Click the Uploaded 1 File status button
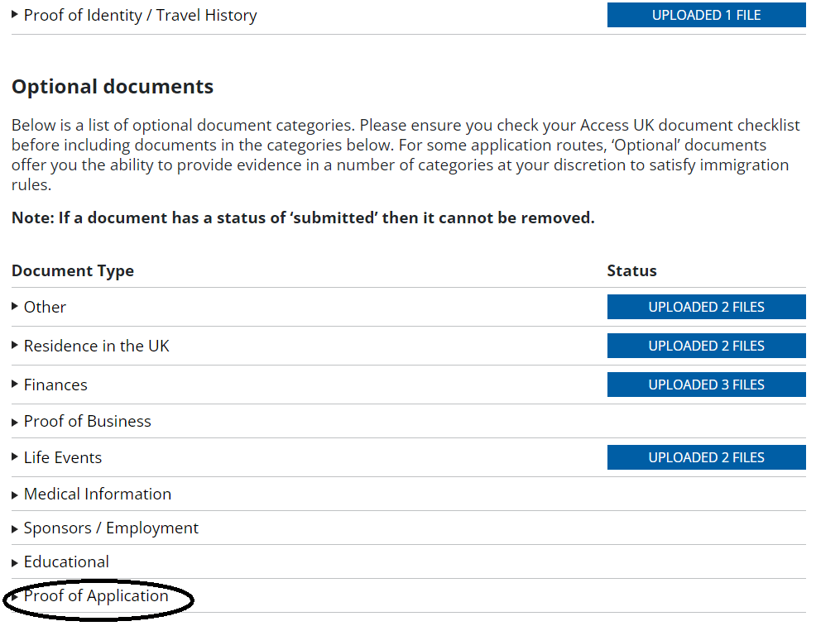Image resolution: width=840 pixels, height=626 pixels. [706, 15]
